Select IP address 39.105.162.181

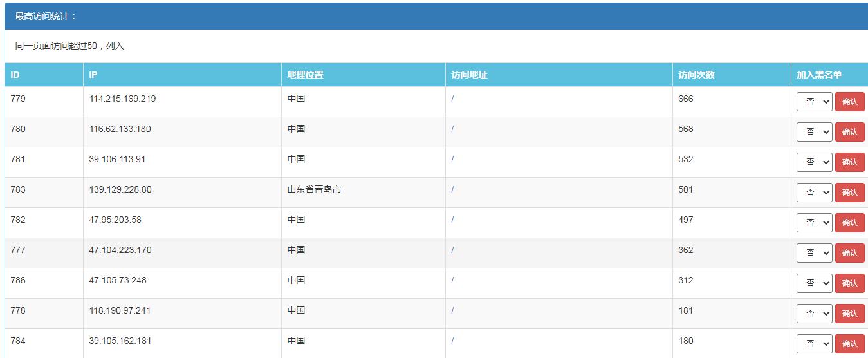[x=120, y=341]
